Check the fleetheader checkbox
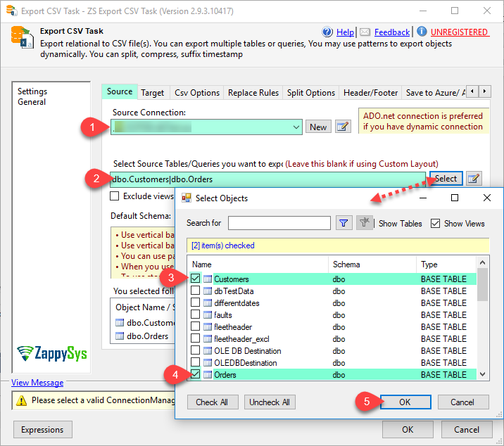 click(x=196, y=326)
